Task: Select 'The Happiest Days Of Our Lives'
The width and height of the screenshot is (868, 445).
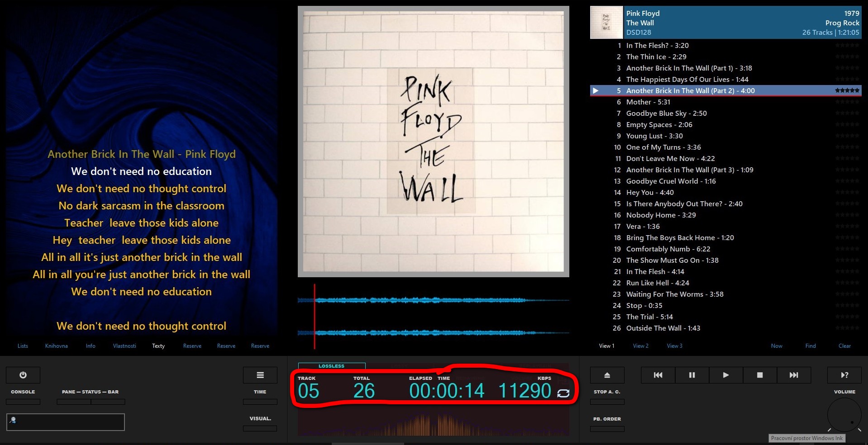Action: (x=725, y=79)
